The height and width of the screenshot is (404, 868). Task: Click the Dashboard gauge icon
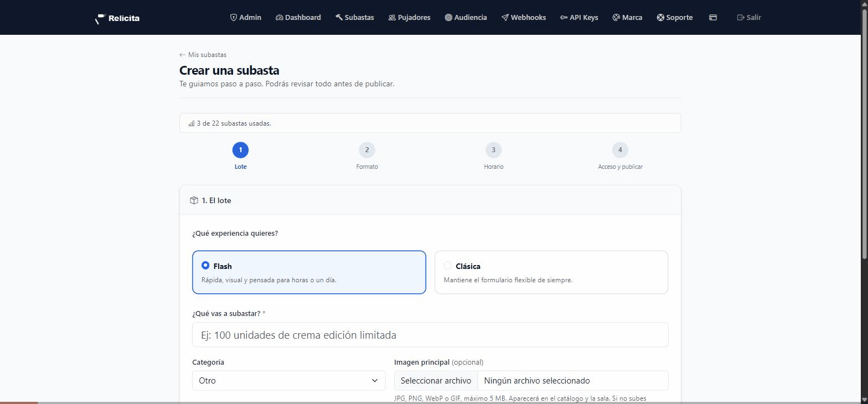click(x=279, y=17)
